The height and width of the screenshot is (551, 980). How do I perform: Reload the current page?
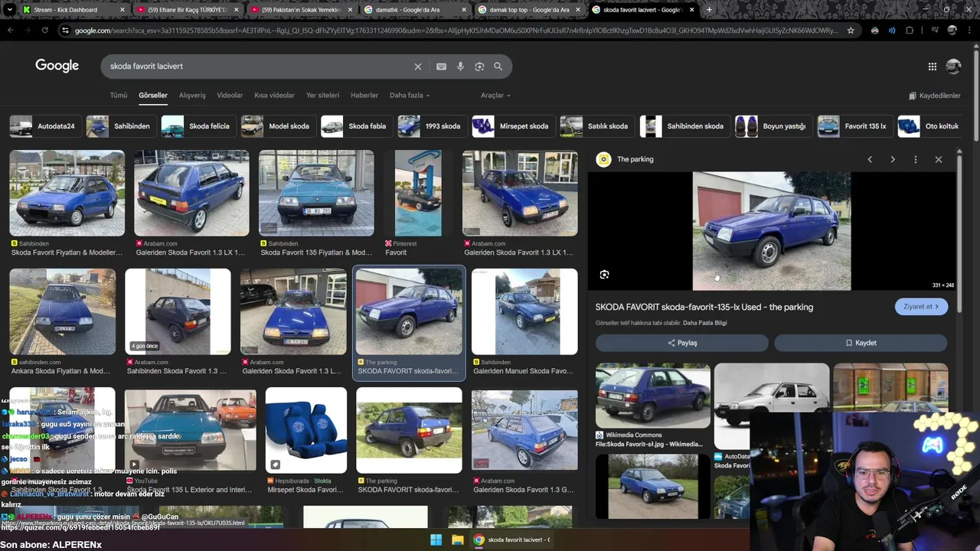pyautogui.click(x=44, y=31)
